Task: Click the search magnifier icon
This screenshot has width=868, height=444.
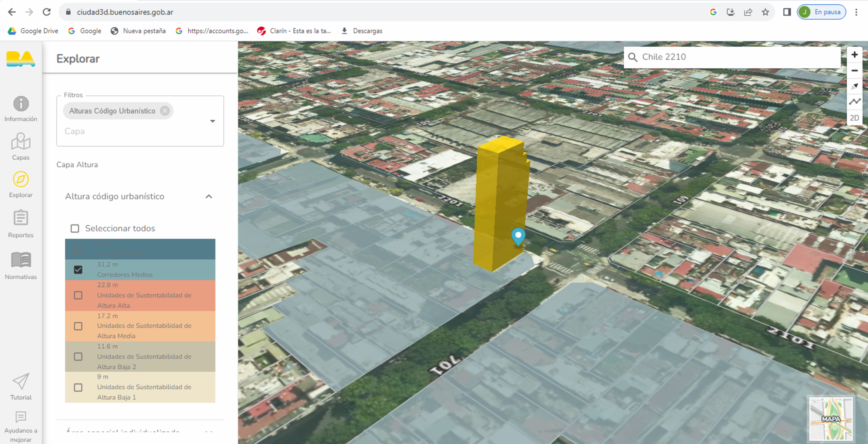Action: coord(633,57)
